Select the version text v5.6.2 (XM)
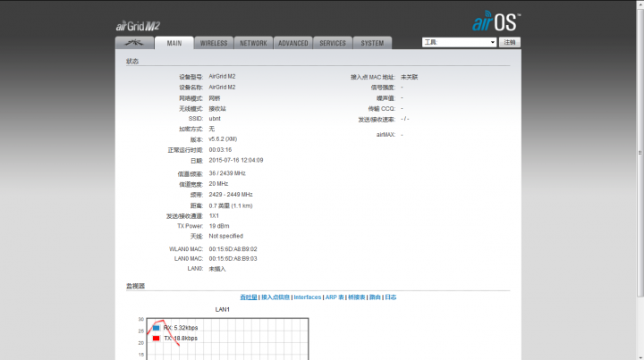The image size is (644, 360). tap(223, 139)
